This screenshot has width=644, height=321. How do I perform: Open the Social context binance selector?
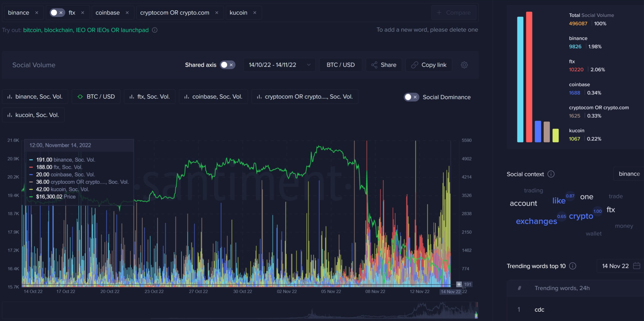point(629,174)
